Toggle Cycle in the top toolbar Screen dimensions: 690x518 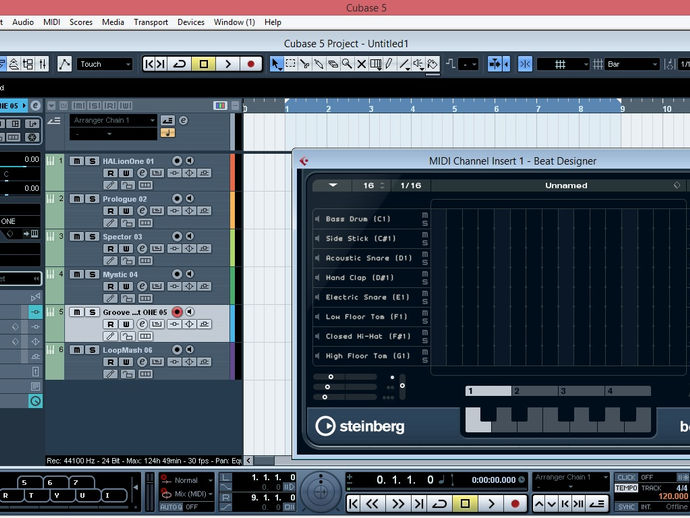pos(180,64)
